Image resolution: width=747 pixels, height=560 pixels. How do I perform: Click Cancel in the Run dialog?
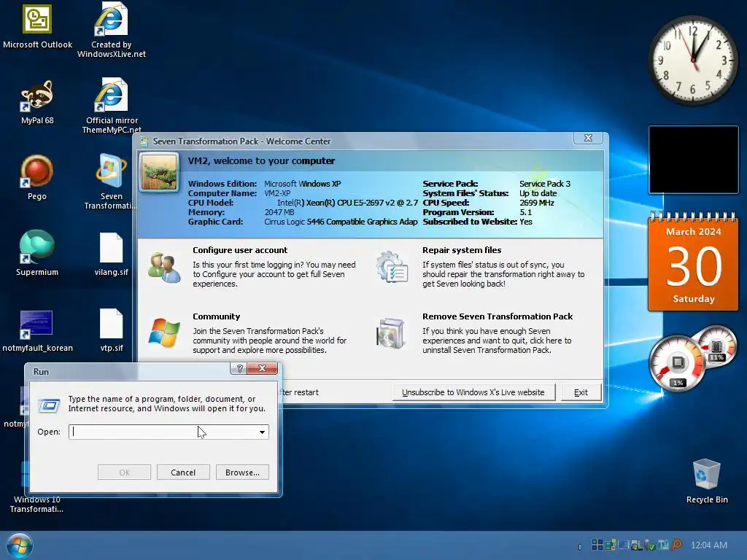coord(183,472)
